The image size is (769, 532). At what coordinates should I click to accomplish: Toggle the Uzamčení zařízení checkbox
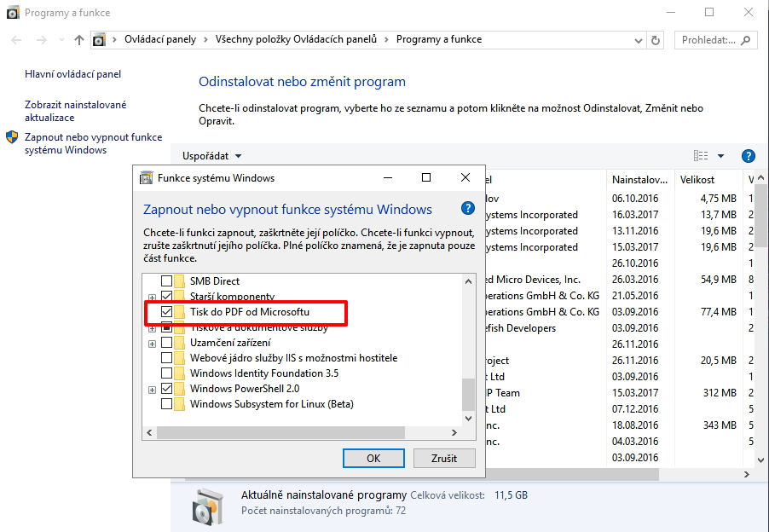167,342
